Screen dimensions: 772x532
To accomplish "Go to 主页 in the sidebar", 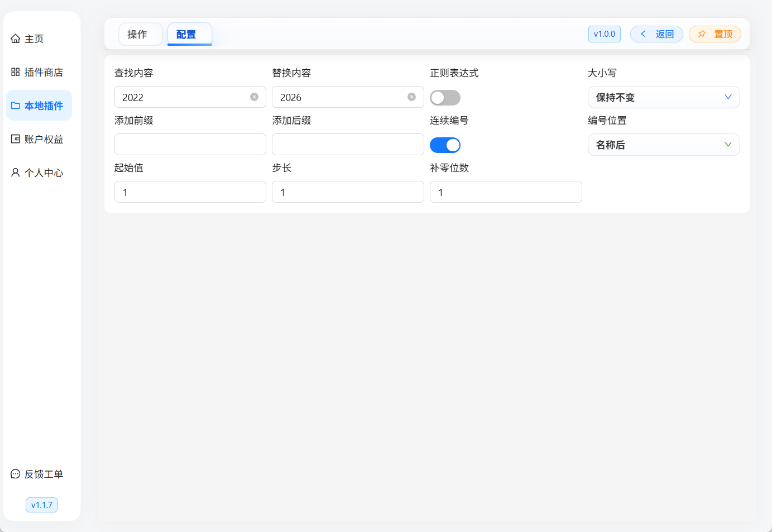I will click(x=39, y=39).
